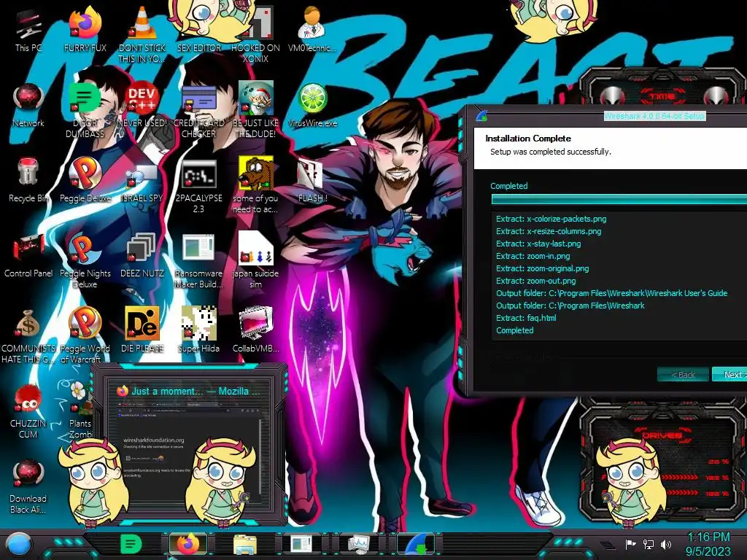Select the final 'Completed' log line
This screenshot has width=747, height=560.
pos(514,330)
